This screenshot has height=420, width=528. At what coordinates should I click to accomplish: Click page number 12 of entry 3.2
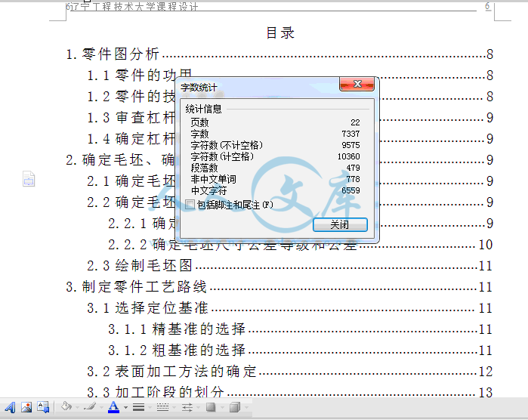coord(486,372)
